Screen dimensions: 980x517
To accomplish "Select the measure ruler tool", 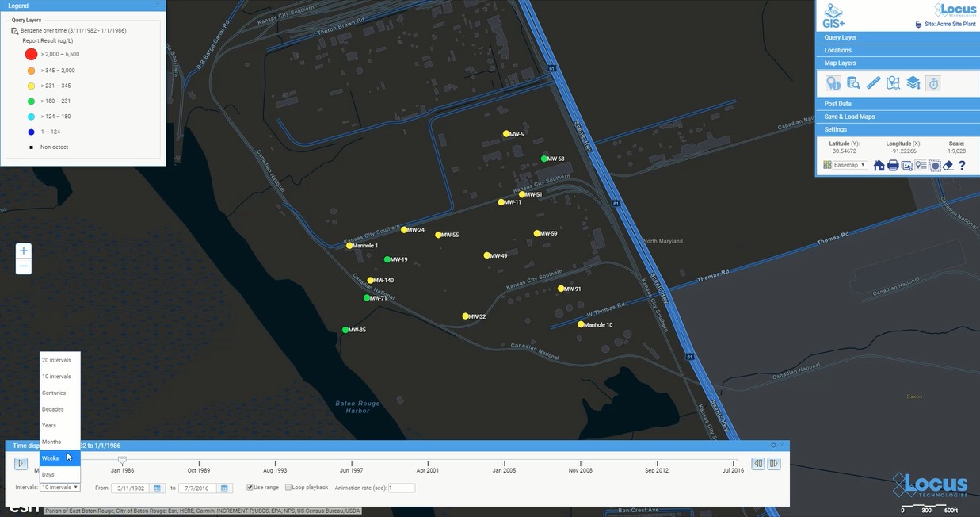I will [873, 82].
